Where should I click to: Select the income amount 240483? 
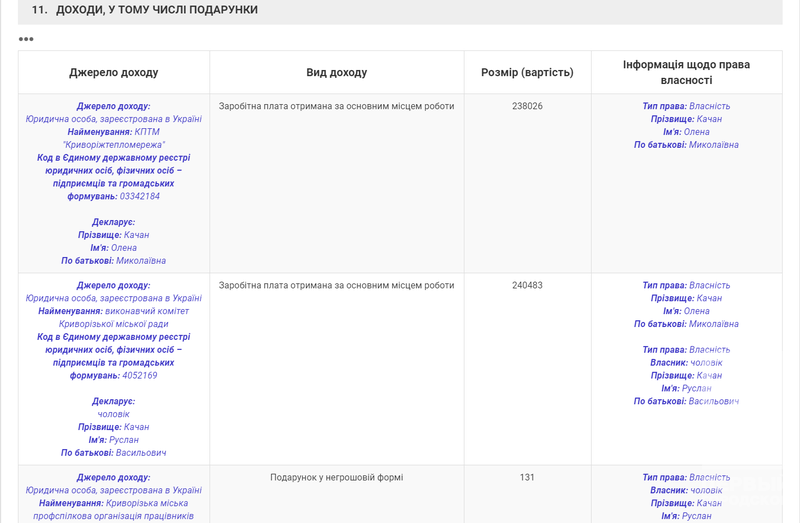point(527,285)
